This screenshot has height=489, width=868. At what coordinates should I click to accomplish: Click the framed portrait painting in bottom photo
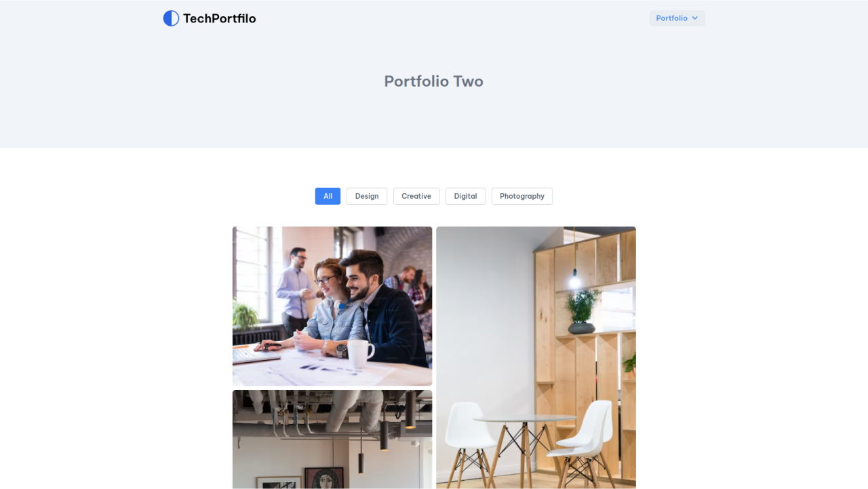pos(324,477)
